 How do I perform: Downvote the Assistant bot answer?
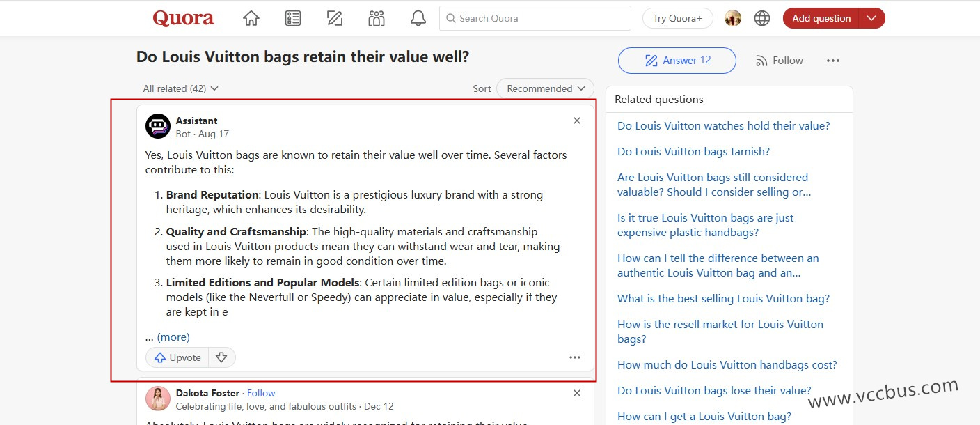pyautogui.click(x=221, y=357)
